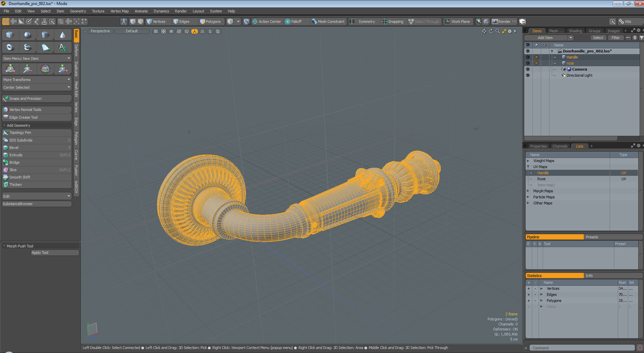Screen dimensions: 644x353
Task: Click the Render button
Action: (504, 22)
